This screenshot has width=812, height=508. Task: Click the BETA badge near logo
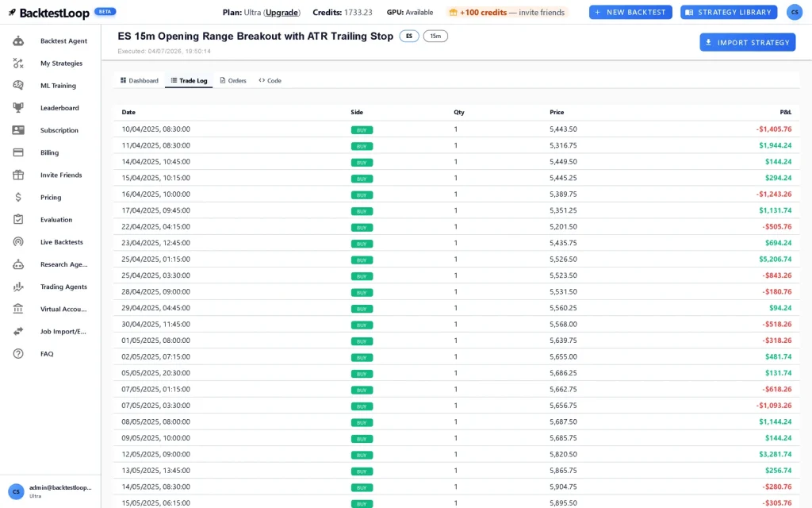[x=105, y=11]
